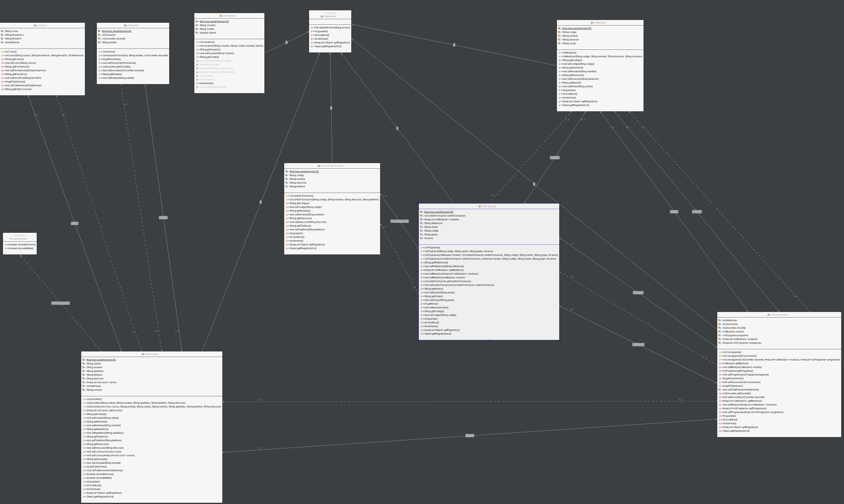Select the clsCurso class title
Screen dimensions: 844x504
(x=42, y=25)
